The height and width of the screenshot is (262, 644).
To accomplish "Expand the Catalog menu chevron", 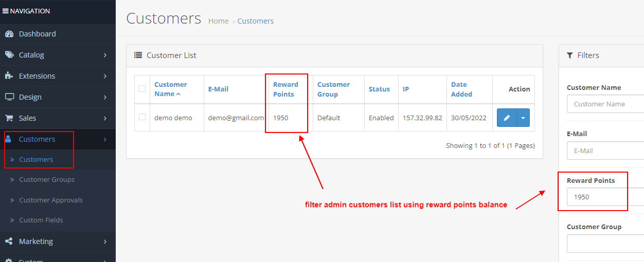I will click(105, 55).
